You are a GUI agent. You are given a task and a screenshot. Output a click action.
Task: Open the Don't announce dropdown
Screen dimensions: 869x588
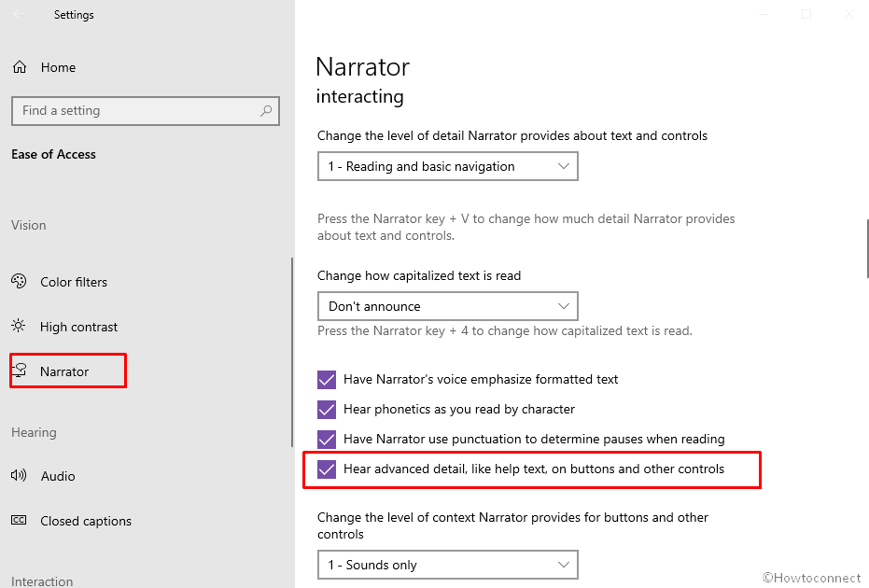[448, 306]
